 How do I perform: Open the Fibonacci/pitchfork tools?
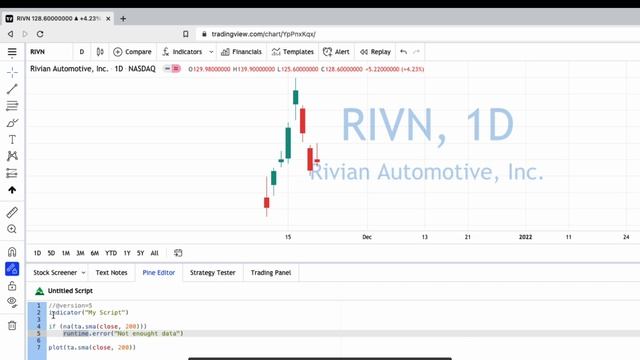coord(12,106)
